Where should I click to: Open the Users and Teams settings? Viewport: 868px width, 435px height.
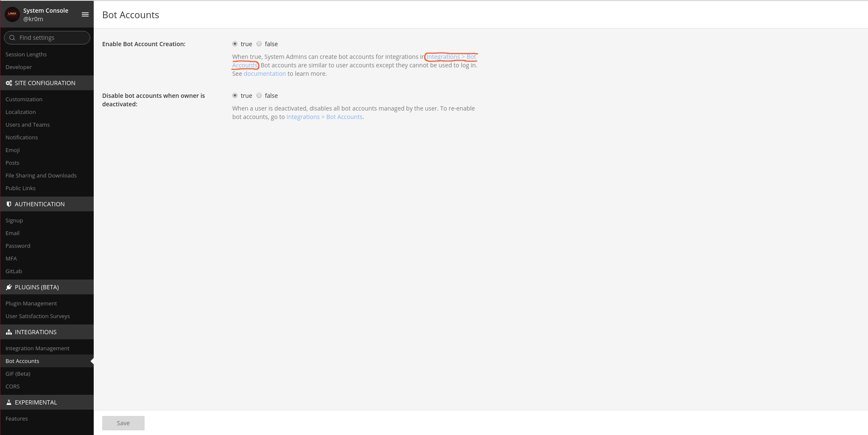pyautogui.click(x=28, y=125)
